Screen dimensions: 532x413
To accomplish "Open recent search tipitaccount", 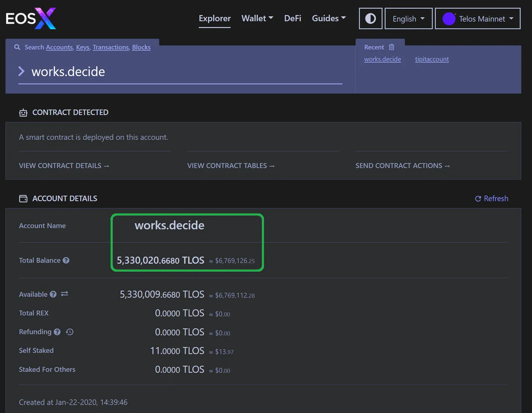I will coord(432,59).
